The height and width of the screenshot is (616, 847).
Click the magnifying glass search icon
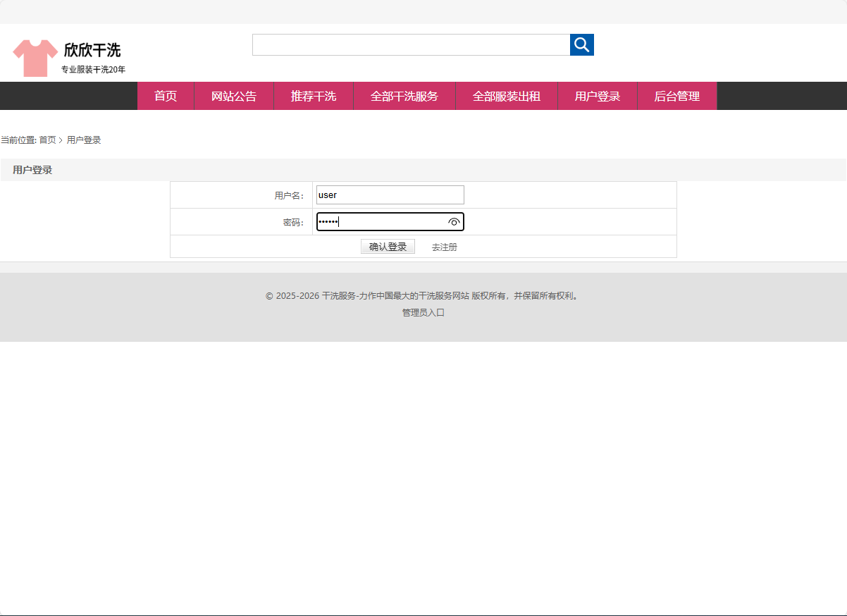[x=581, y=44]
